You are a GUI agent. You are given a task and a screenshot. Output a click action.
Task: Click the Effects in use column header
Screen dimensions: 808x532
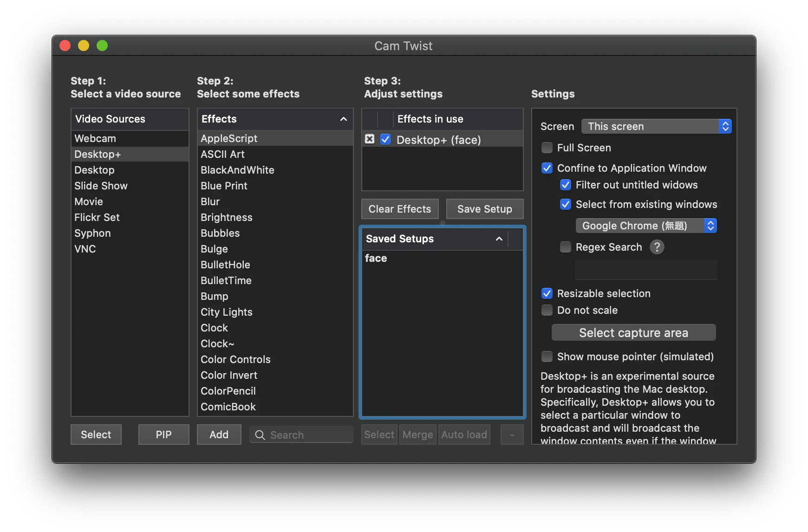click(458, 119)
